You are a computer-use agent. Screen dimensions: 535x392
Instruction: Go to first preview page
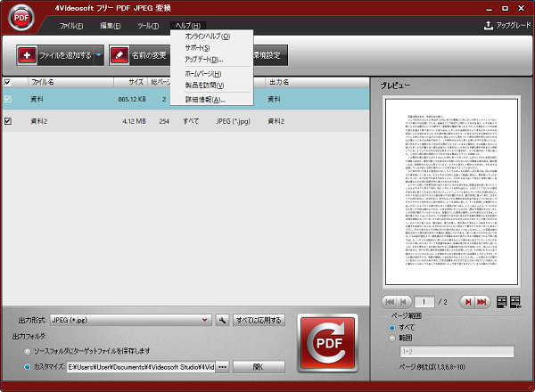click(x=390, y=302)
